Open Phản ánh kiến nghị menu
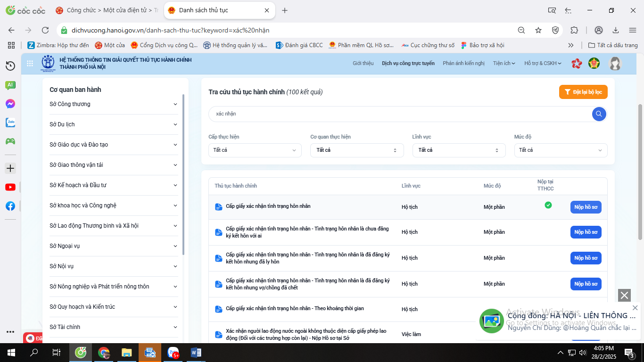The height and width of the screenshot is (362, 644). point(464,63)
